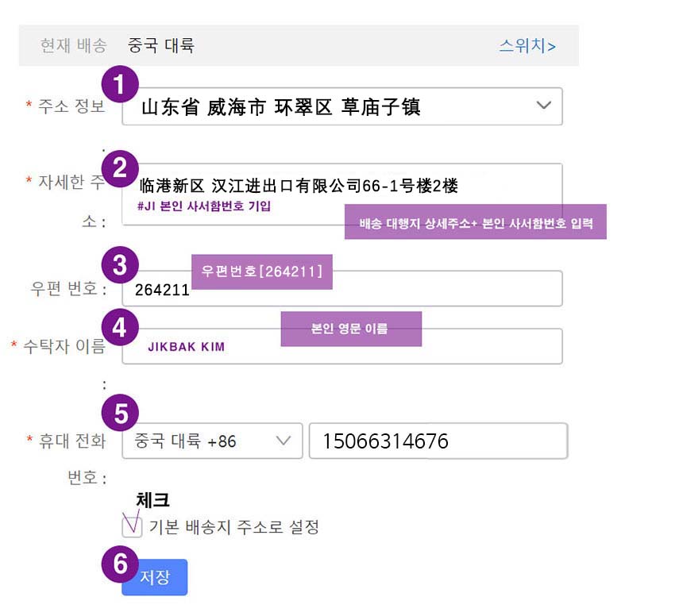Click the purple step 5 circle badge
675x616 pixels.
point(120,413)
